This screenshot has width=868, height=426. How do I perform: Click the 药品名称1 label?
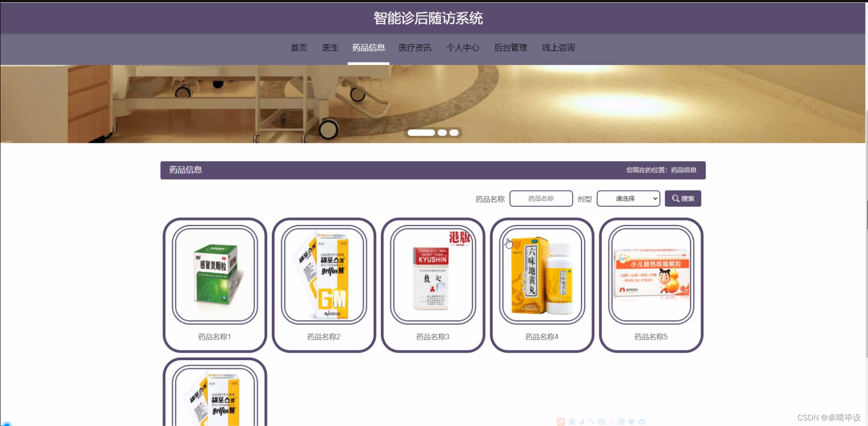(214, 337)
